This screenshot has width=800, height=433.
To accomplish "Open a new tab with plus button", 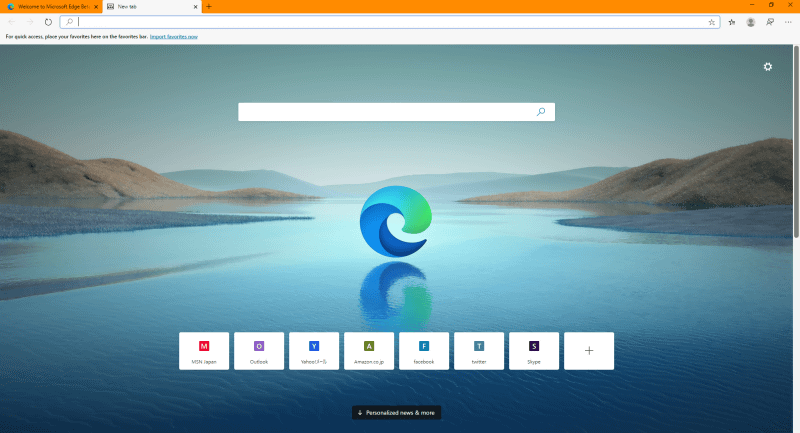I will [x=209, y=7].
